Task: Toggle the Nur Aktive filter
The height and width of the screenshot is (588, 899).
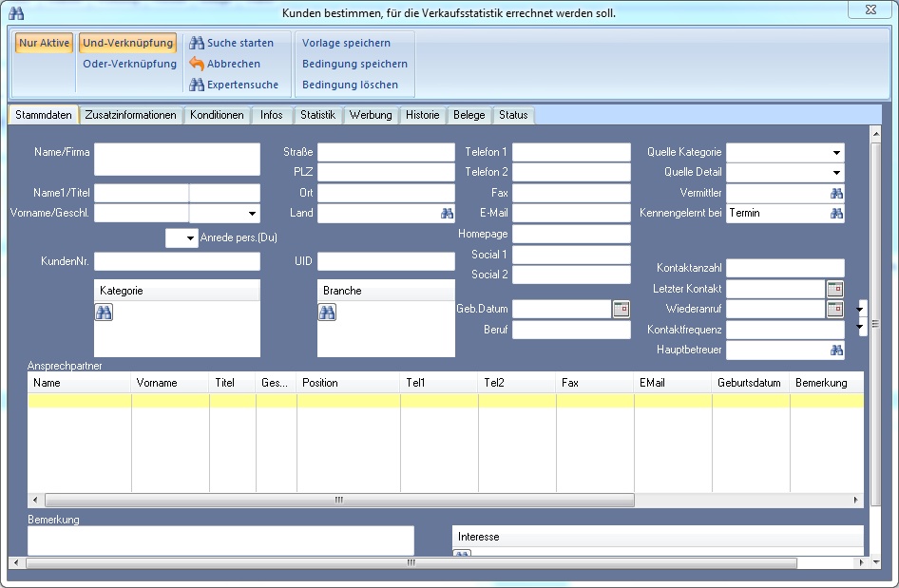Action: tap(44, 43)
